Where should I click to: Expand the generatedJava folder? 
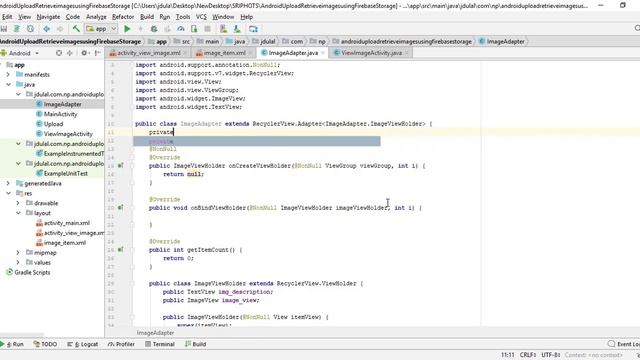[8, 184]
